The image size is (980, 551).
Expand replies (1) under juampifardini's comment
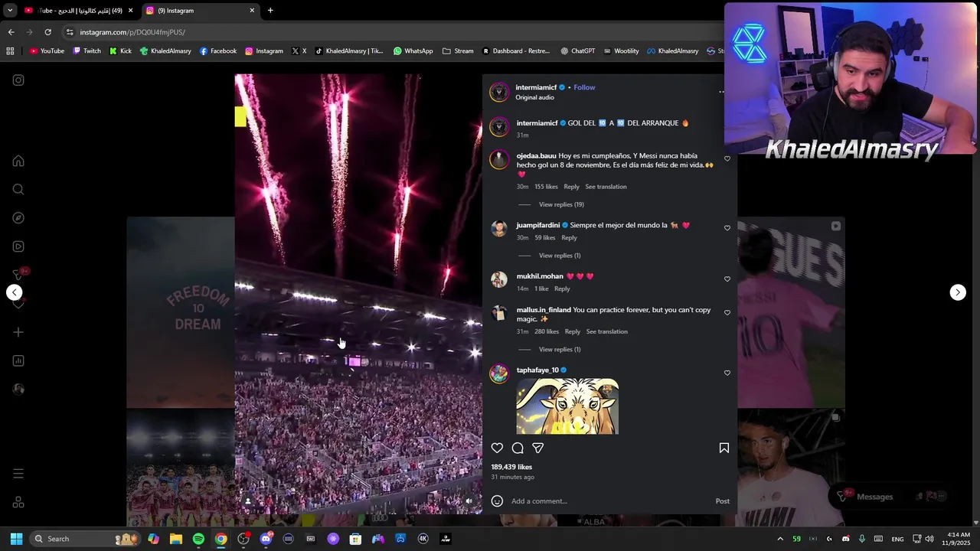[560, 256]
